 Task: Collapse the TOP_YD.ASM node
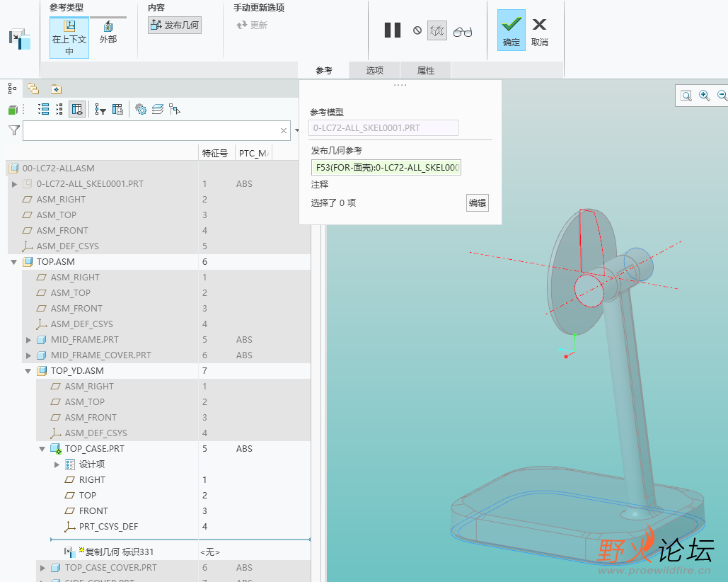coord(28,371)
